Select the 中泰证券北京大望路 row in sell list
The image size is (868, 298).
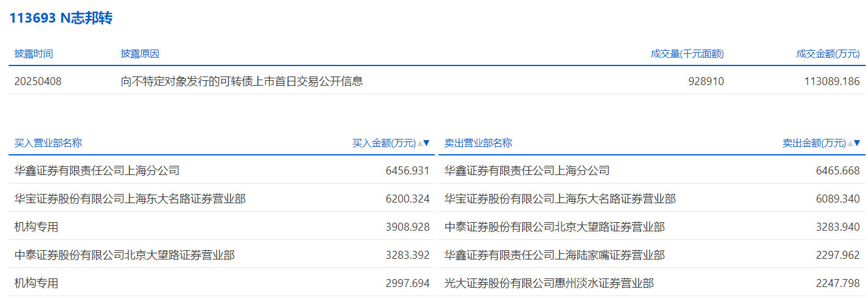click(x=554, y=227)
